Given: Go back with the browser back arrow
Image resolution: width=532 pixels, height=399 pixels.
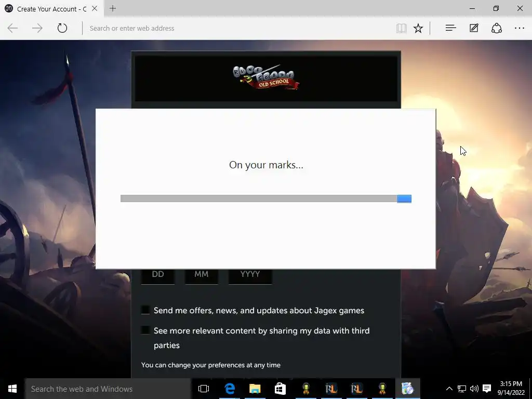Looking at the screenshot, I should click(x=12, y=28).
